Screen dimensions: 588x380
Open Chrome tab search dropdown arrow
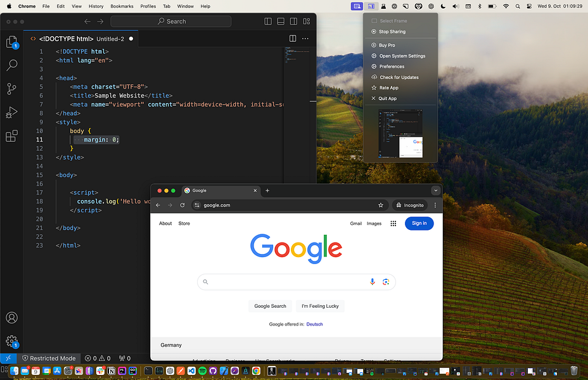pyautogui.click(x=436, y=191)
